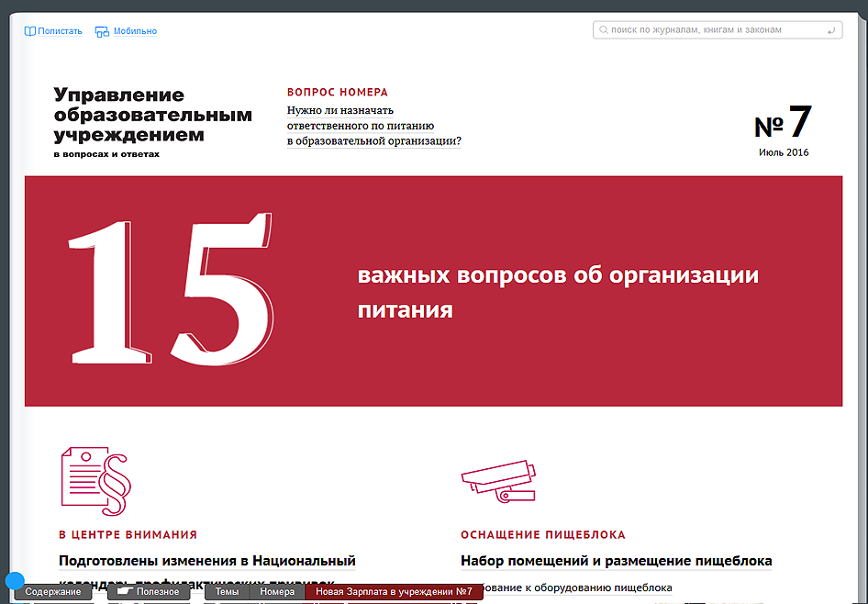Image resolution: width=868 pixels, height=604 pixels.
Task: Open Набор помещений и размещение пищеблока article
Action: click(616, 561)
